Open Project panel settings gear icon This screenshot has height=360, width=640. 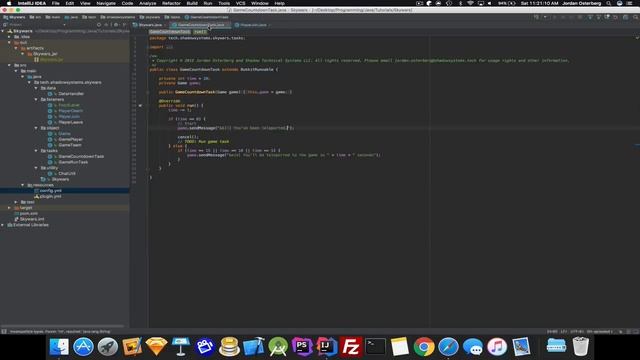click(116, 25)
